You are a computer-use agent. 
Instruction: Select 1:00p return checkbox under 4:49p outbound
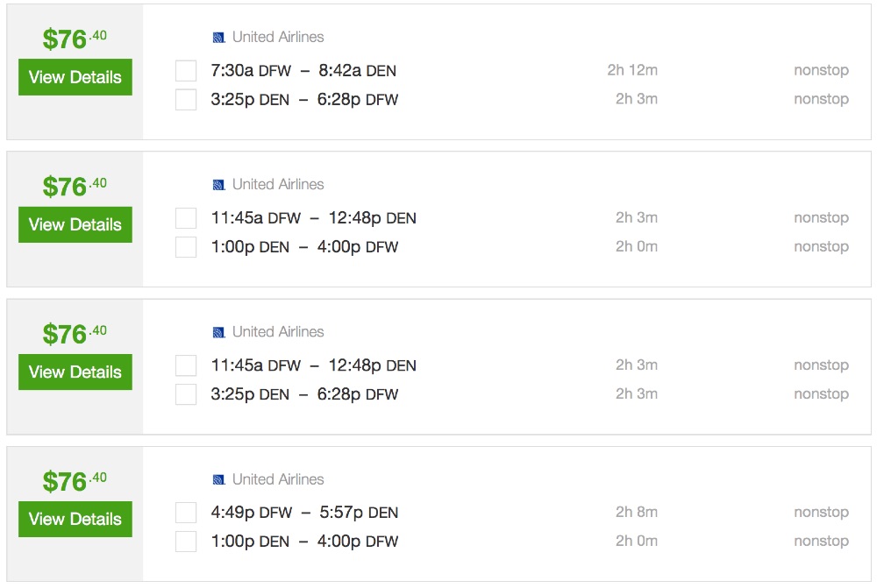tap(186, 542)
